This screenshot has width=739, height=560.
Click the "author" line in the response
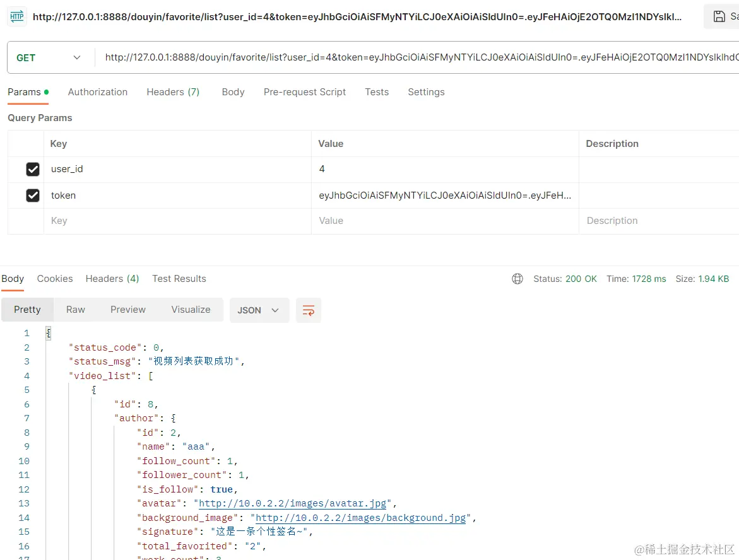[x=145, y=418]
